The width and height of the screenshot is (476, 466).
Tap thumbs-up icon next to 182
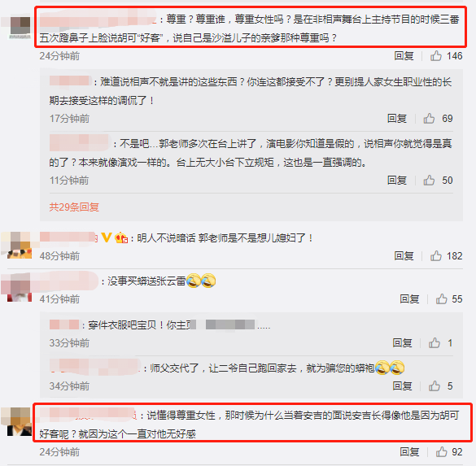[436, 255]
